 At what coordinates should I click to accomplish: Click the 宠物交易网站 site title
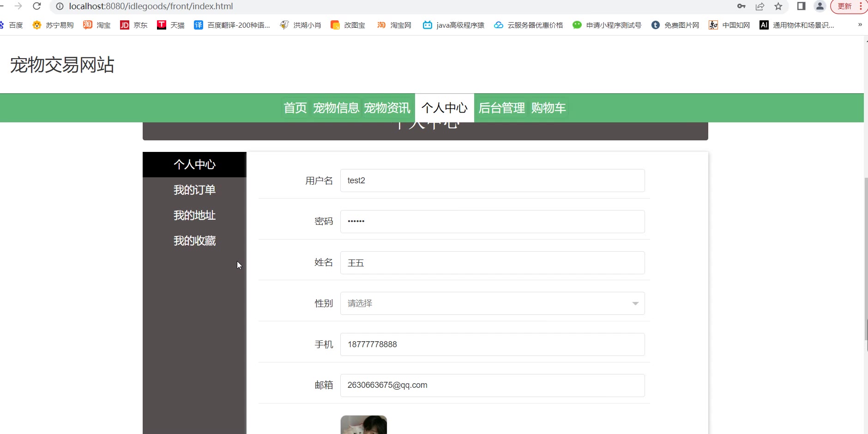[62, 65]
